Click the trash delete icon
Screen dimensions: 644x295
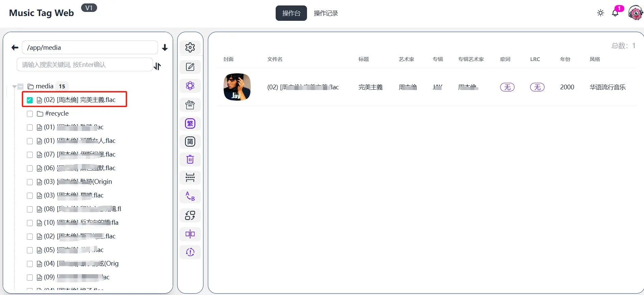[190, 159]
